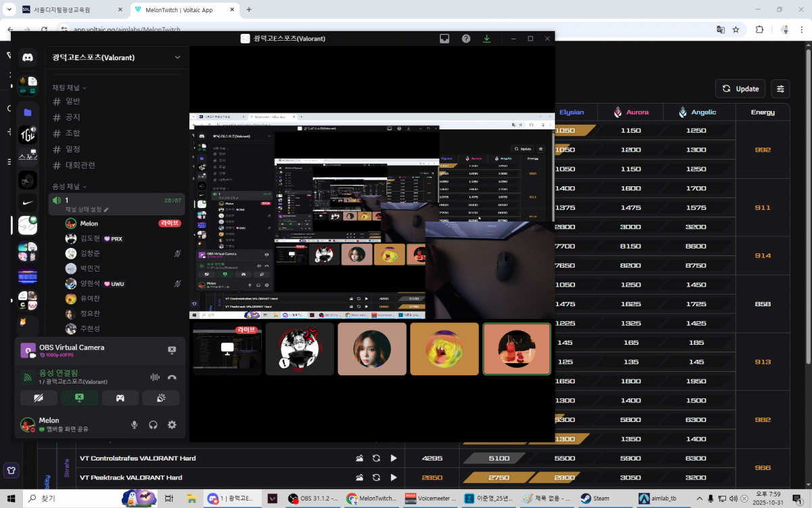Expand the 광덕고E스포츠(Valorant) server dropdown
The height and width of the screenshot is (508, 812).
[x=177, y=58]
